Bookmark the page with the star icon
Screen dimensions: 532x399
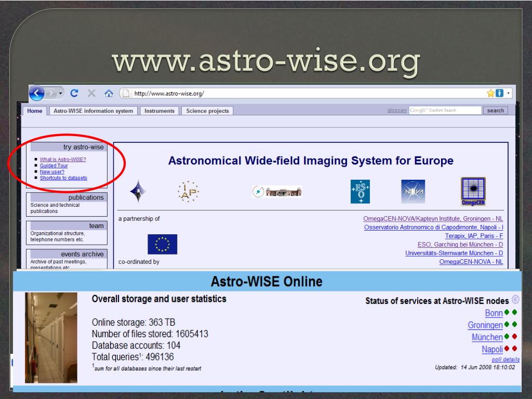(x=490, y=93)
